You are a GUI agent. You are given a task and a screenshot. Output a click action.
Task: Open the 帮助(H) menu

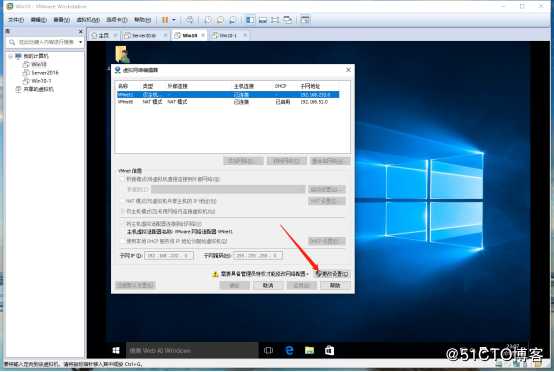[142, 20]
